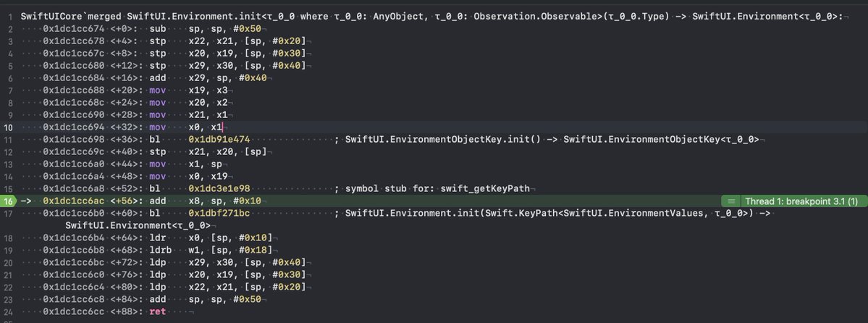Click the swift_getKeyPath symbol stub comment

pos(431,189)
